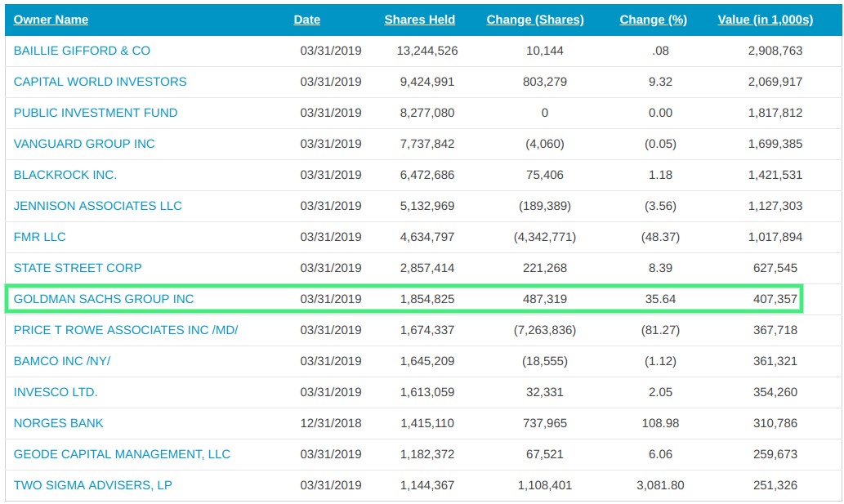Sort table by Owner Name header
Image resolution: width=844 pixels, height=504 pixels.
click(51, 20)
